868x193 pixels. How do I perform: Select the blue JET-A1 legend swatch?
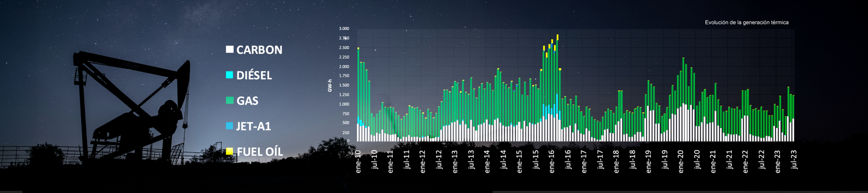click(x=230, y=126)
